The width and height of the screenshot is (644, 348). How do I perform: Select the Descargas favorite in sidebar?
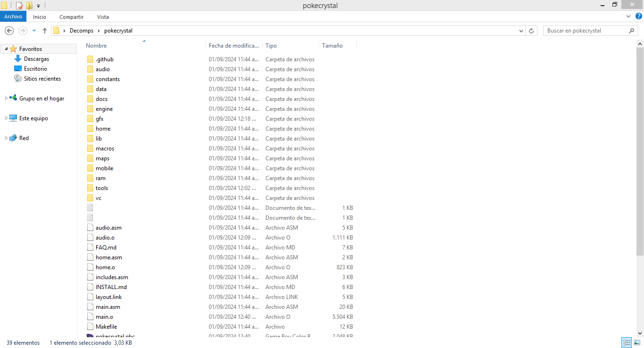coord(36,59)
